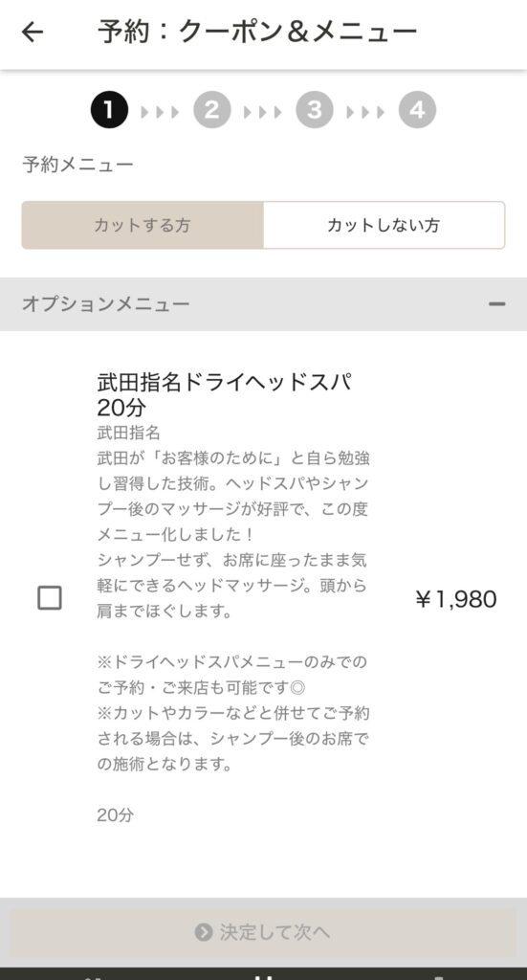The image size is (527, 980).
Task: Select step 4 circle in progress indicator
Action: (417, 110)
